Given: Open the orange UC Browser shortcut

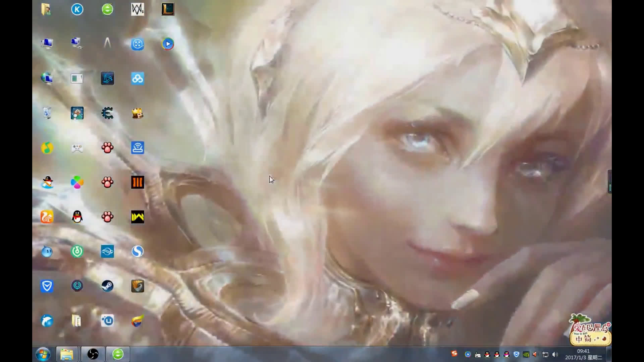Looking at the screenshot, I should (47, 217).
